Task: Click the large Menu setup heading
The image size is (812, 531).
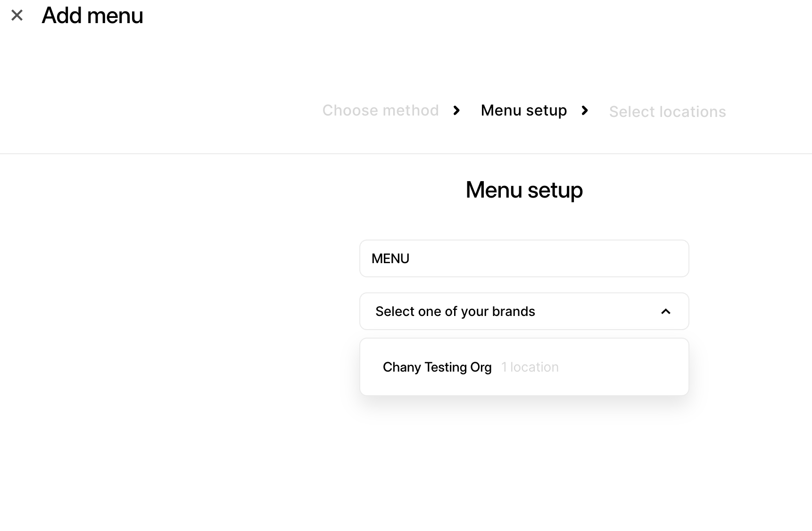Action: coord(524,190)
